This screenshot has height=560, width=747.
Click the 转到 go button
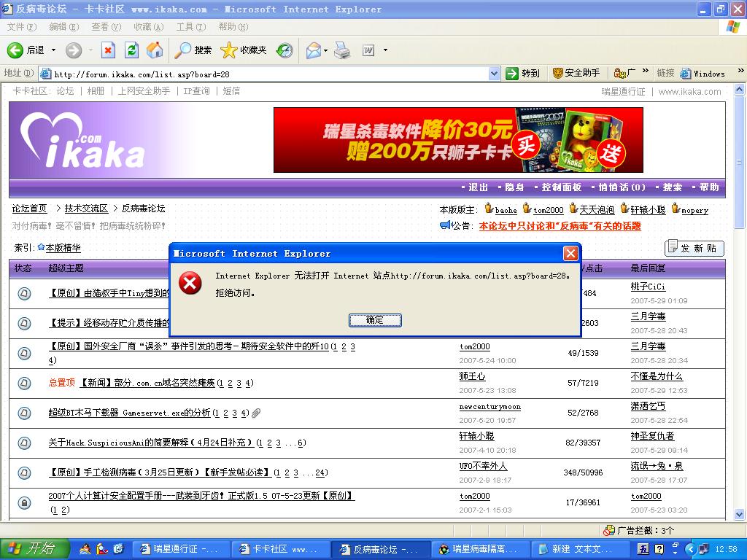[x=523, y=74]
